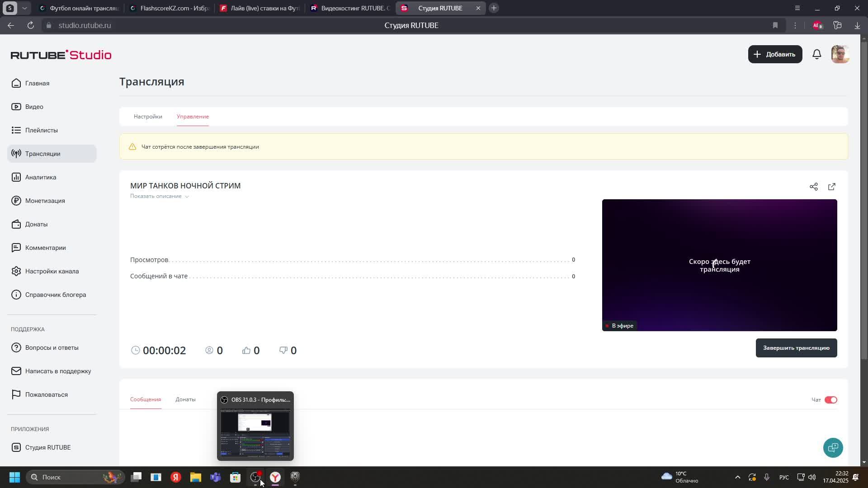Toggle the Чат switch off
Screen dimensions: 868x488
point(830,400)
